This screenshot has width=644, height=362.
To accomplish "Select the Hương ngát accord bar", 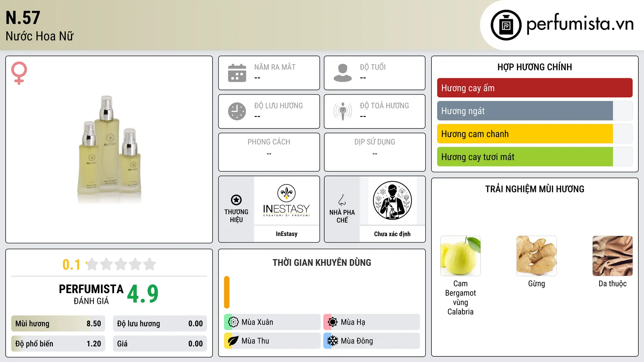I will click(535, 111).
